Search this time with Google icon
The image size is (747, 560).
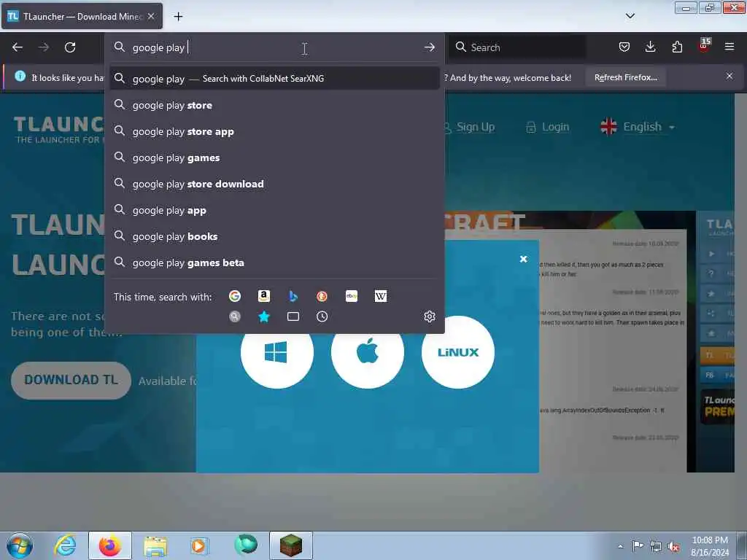(x=235, y=296)
